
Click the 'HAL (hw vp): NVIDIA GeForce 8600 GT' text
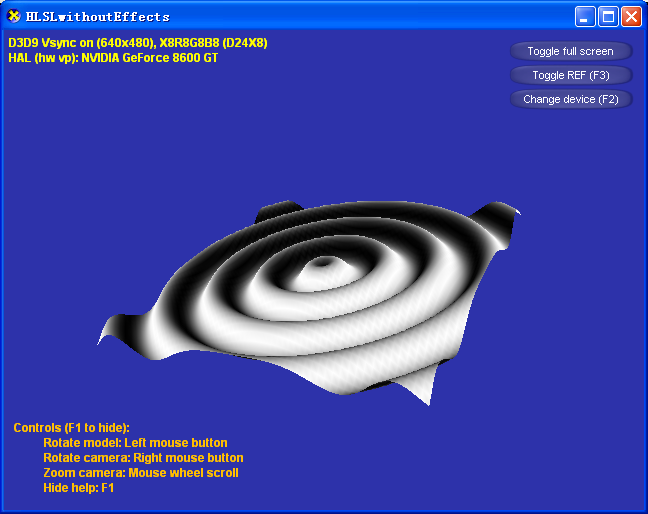(x=113, y=58)
